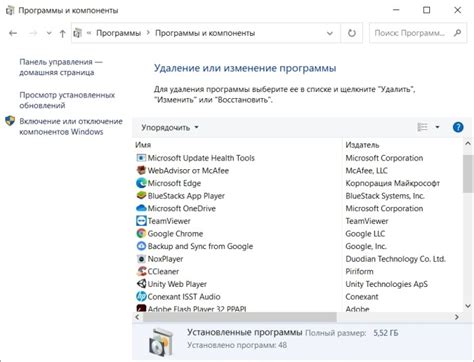Sort by the Имя column header
Image resolution: width=474 pixels, height=362 pixels.
coord(143,145)
